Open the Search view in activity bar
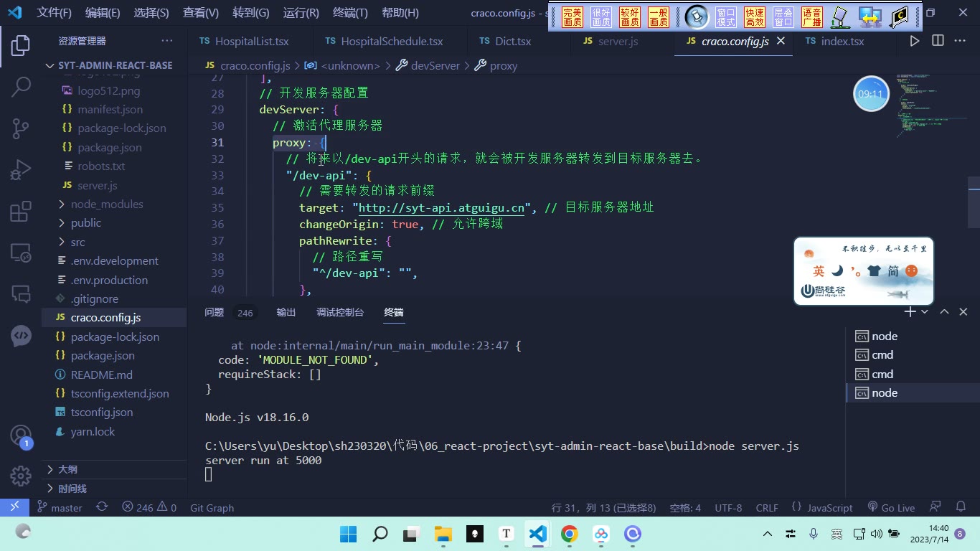The width and height of the screenshot is (980, 551). (x=21, y=87)
